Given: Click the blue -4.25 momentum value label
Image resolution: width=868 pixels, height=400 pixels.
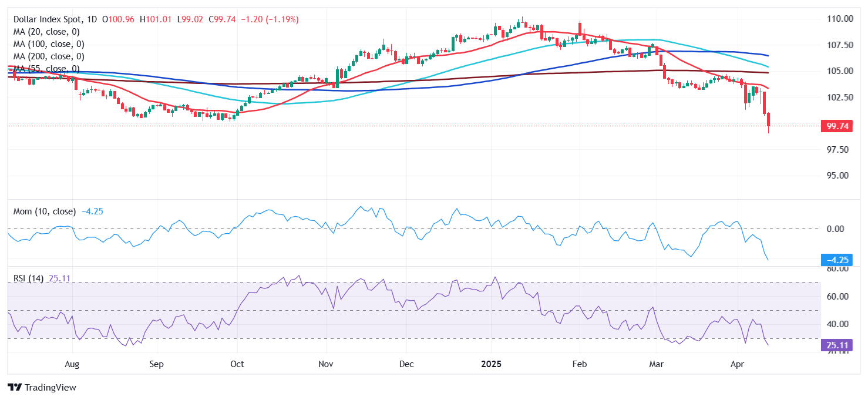Looking at the screenshot, I should pyautogui.click(x=836, y=259).
